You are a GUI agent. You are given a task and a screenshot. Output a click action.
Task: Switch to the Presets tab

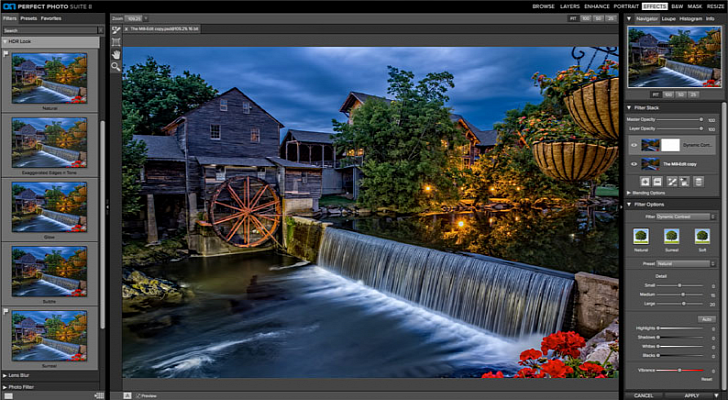(28, 19)
